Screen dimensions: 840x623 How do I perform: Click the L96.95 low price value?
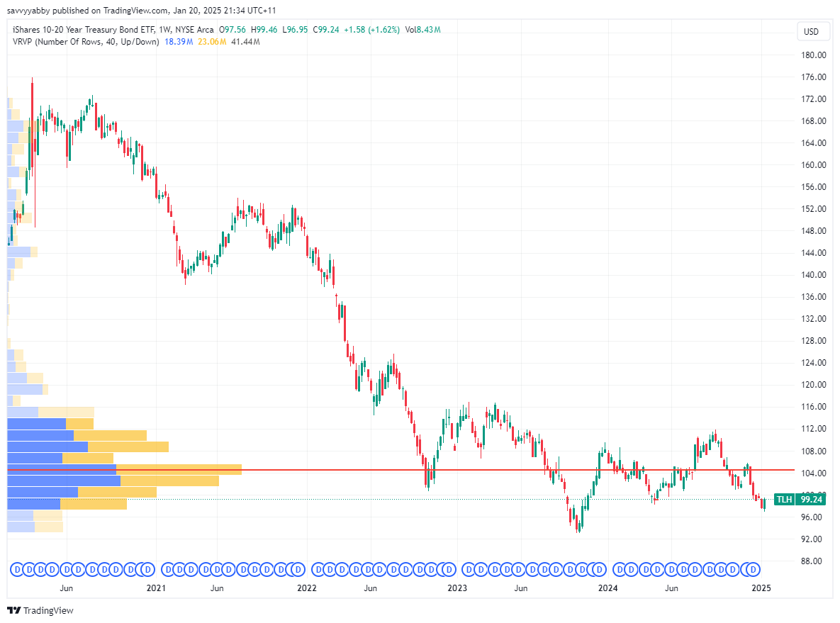295,30
